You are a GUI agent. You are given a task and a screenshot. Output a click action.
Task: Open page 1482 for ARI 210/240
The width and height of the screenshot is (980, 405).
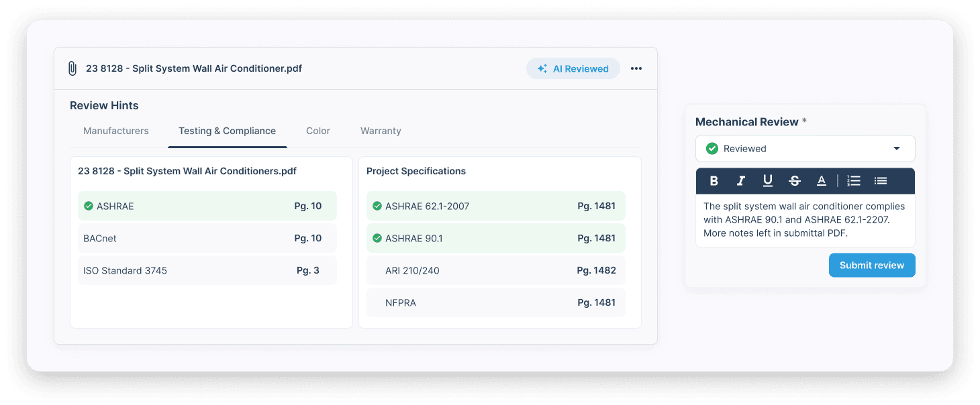(596, 270)
